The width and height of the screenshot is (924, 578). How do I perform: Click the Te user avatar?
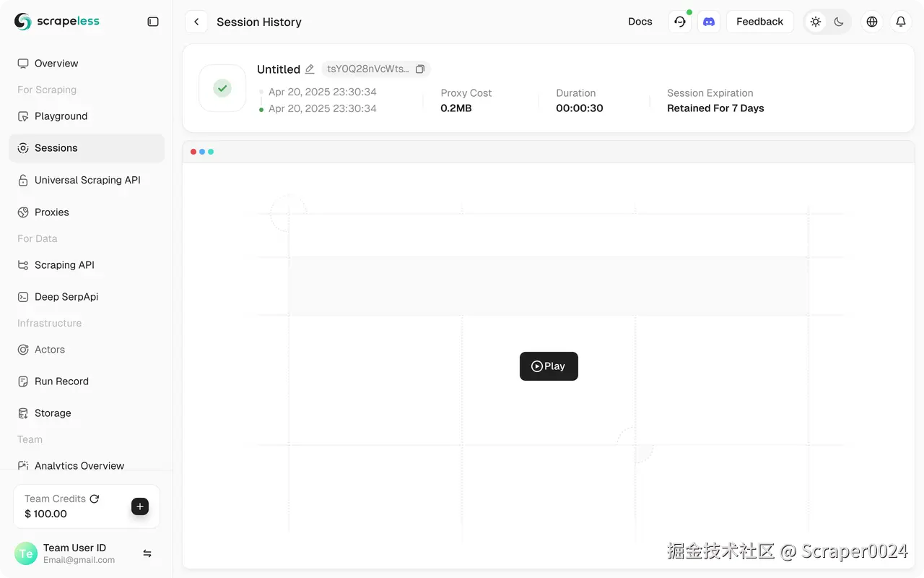pos(26,553)
